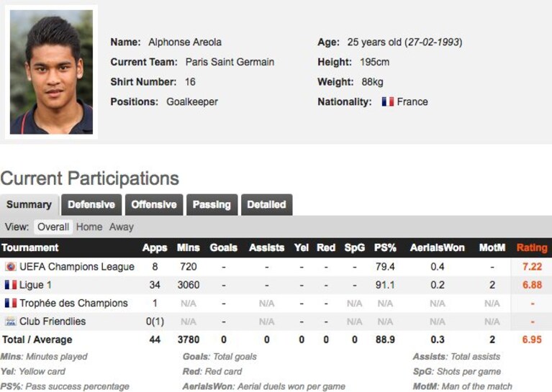Select the Overall view option

pos(53,227)
